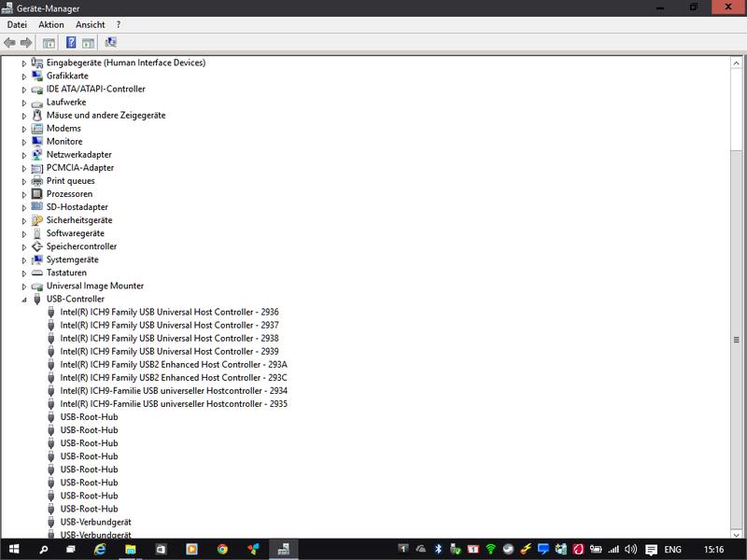The height and width of the screenshot is (560, 747).
Task: Open the Action Center notification icon
Action: (651, 550)
